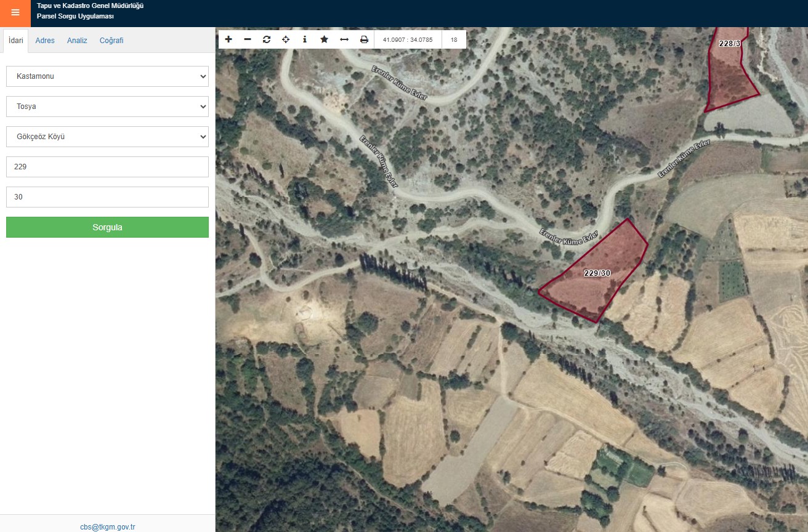Print the map with printer icon
The height and width of the screenshot is (532, 808).
pyautogui.click(x=364, y=39)
